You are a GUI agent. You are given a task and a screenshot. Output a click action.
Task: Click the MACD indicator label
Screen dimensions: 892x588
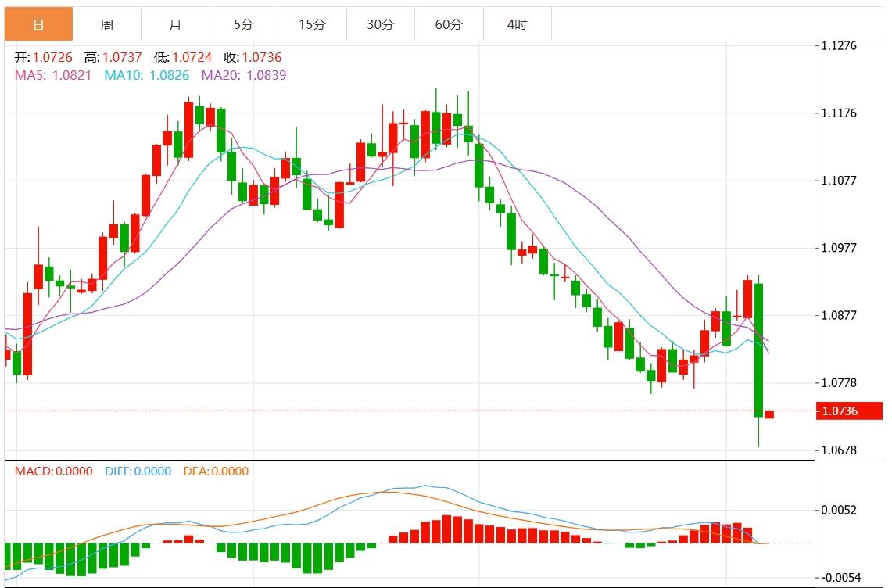click(x=53, y=471)
